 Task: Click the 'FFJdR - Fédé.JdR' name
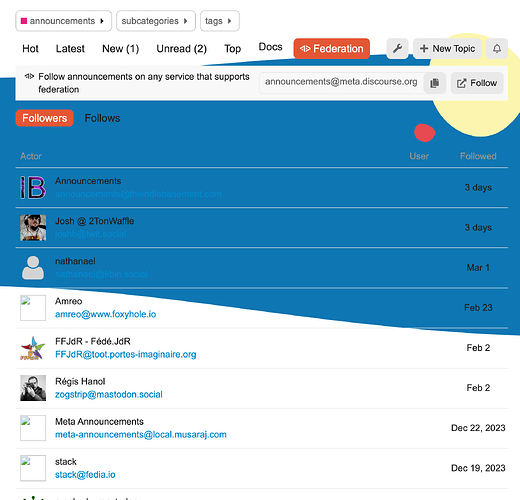[x=93, y=341]
